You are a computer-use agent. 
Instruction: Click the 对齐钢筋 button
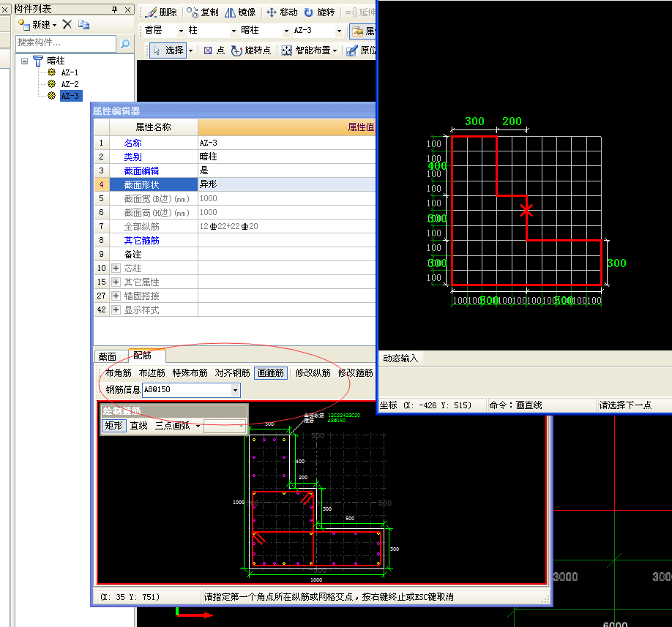[x=232, y=373]
